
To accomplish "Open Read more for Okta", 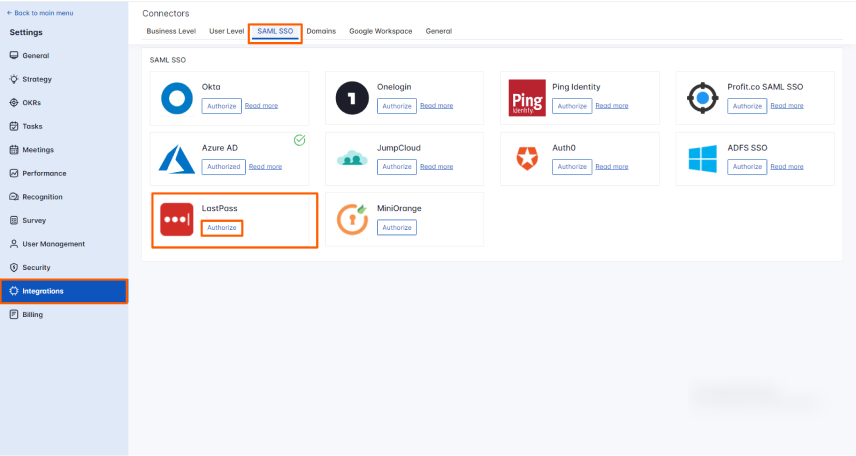I will click(x=261, y=105).
